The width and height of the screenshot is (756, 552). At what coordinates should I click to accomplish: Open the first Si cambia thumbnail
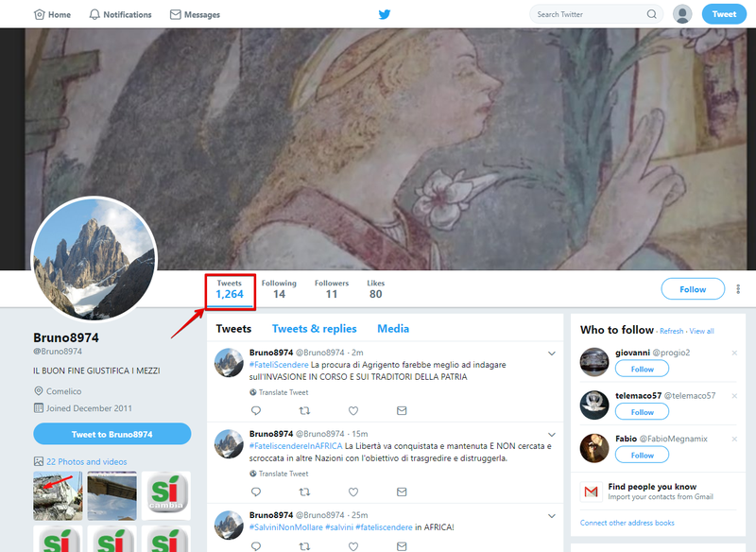coord(166,495)
